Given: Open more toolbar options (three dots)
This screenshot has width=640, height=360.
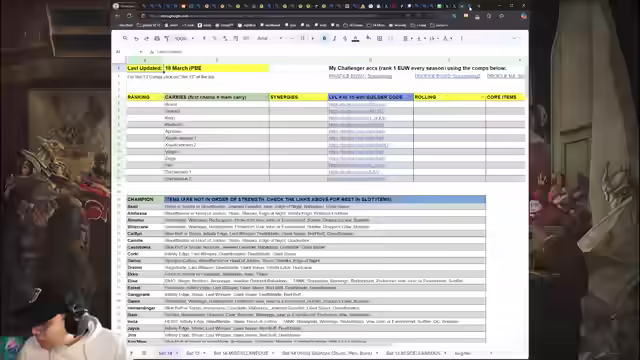Looking at the screenshot, I should pos(462,38).
